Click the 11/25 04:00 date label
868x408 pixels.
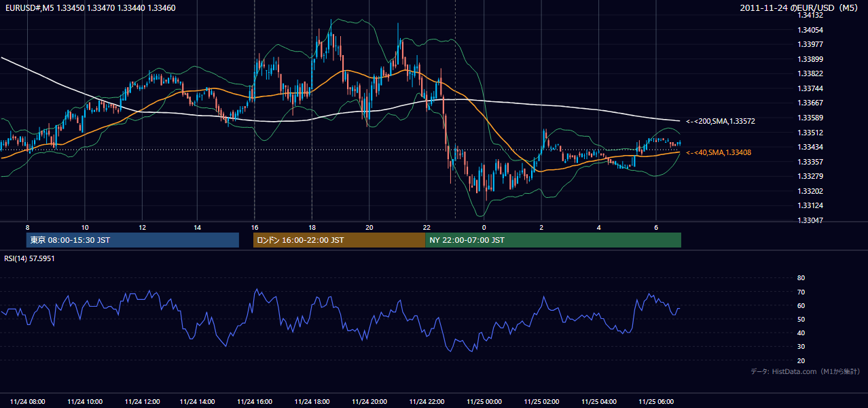(x=598, y=402)
